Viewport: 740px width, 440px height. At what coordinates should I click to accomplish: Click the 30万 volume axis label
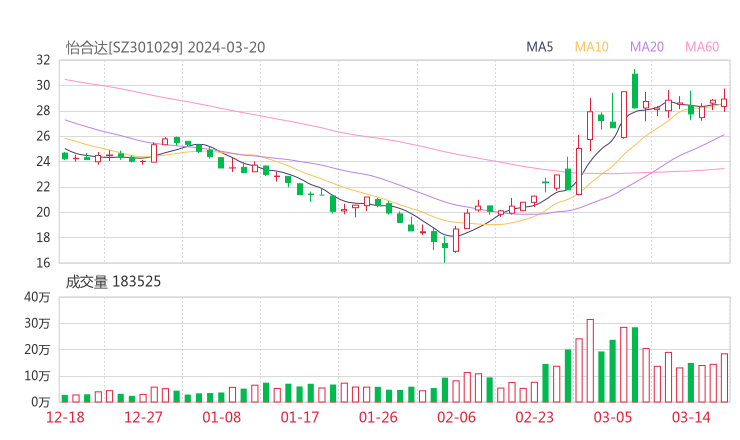pos(37,324)
